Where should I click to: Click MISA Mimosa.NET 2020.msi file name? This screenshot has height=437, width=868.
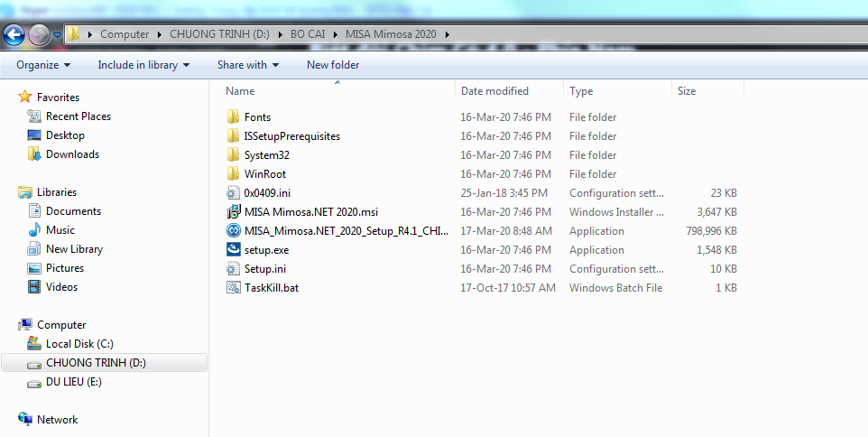coord(311,211)
